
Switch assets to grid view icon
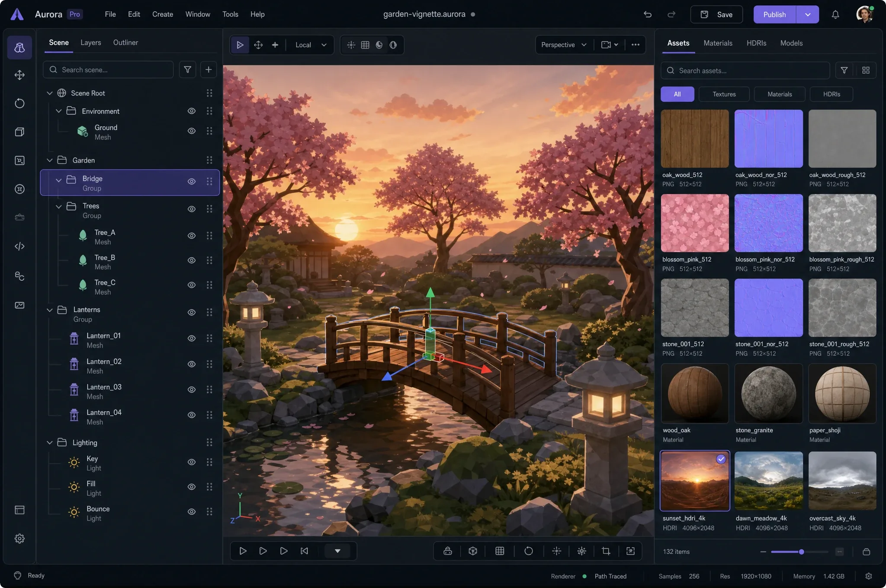click(x=866, y=70)
